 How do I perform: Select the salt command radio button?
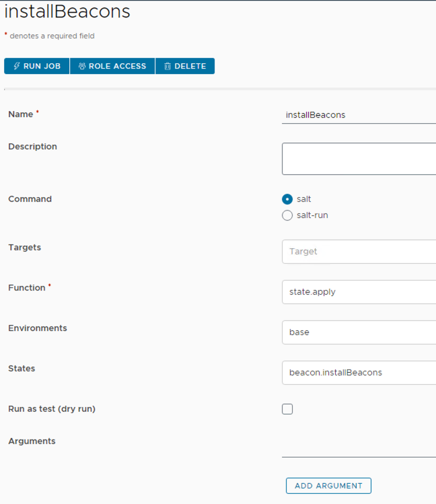pos(287,199)
